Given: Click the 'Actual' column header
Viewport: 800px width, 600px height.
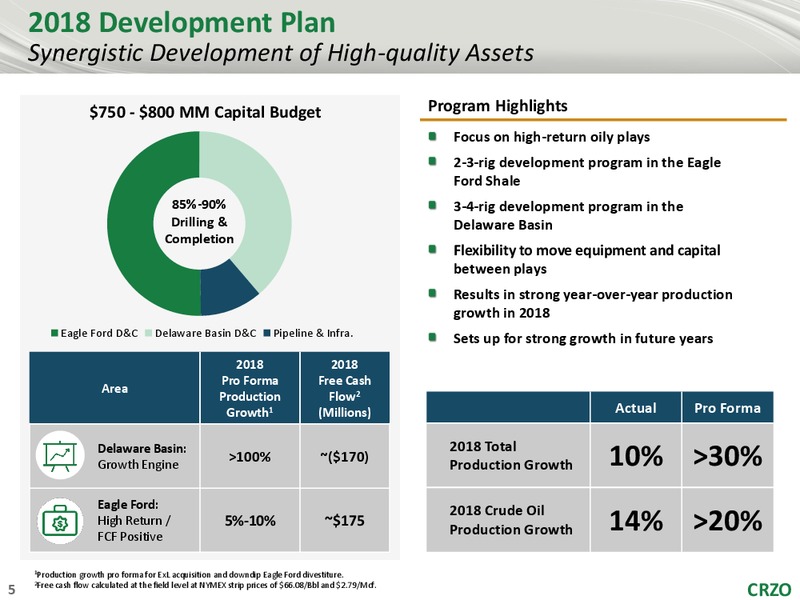Looking at the screenshot, I should [636, 408].
